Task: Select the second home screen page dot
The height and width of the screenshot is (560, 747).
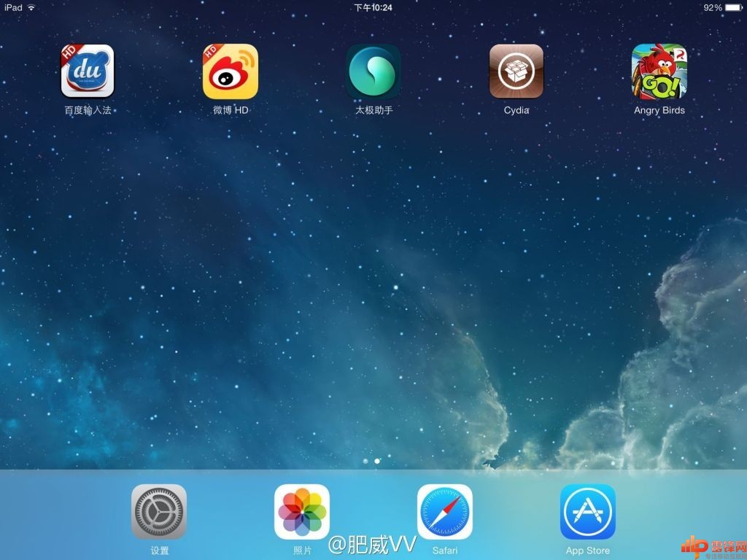Action: (x=377, y=462)
